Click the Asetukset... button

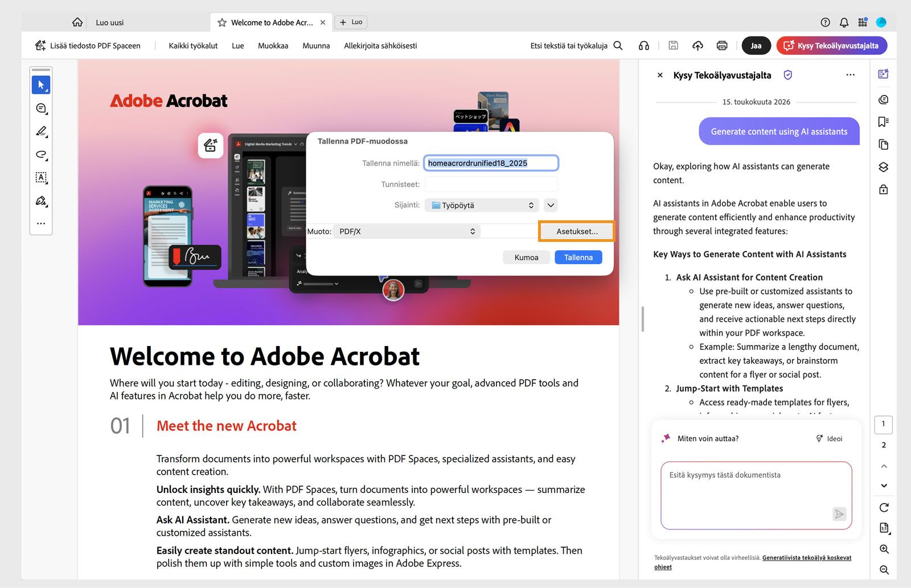pyautogui.click(x=577, y=231)
